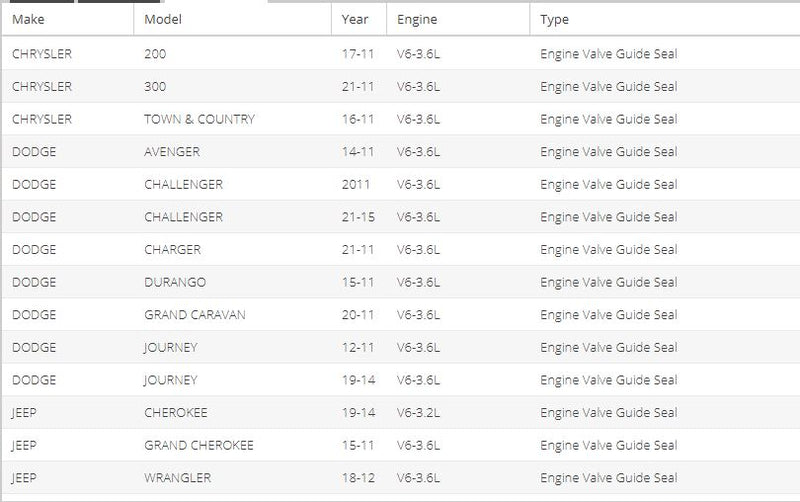
Task: Click the Durango model cell
Action: (x=175, y=282)
